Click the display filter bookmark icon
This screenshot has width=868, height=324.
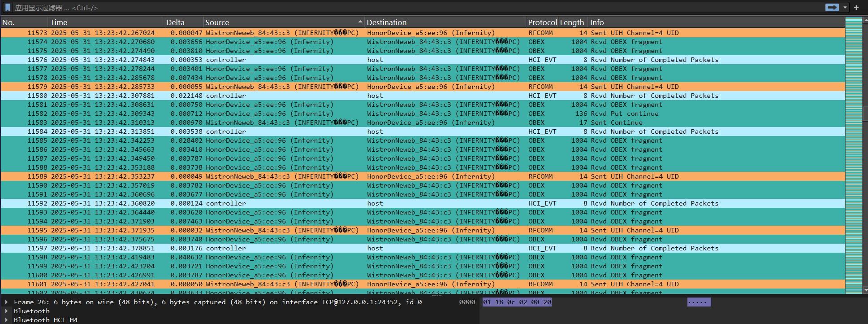(8, 8)
